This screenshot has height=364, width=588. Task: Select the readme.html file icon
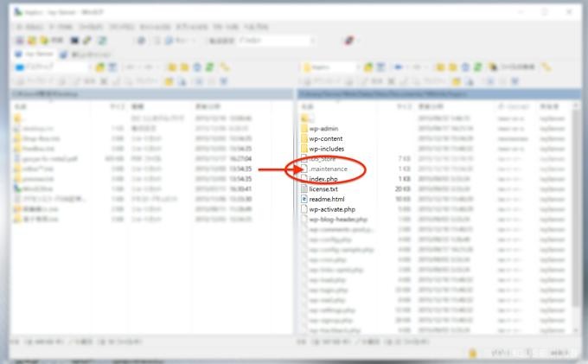[304, 199]
